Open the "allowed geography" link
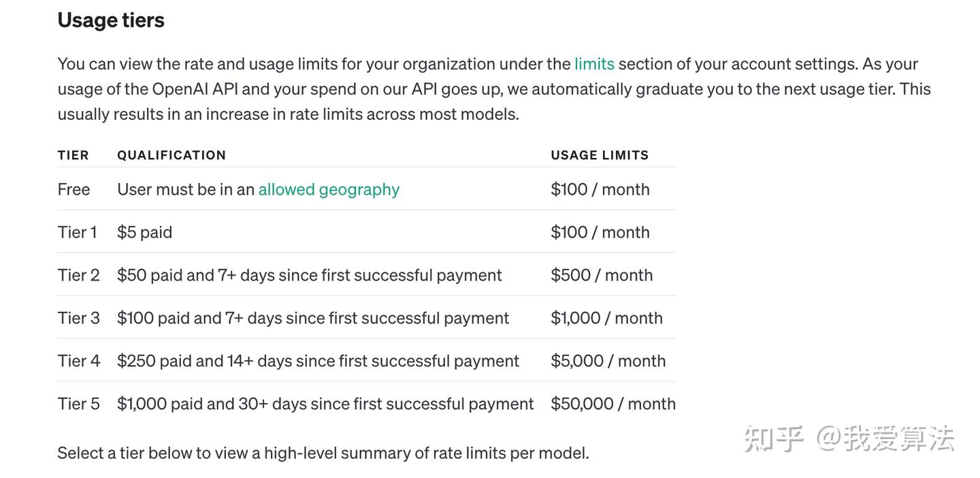The width and height of the screenshot is (980, 478). point(329,189)
